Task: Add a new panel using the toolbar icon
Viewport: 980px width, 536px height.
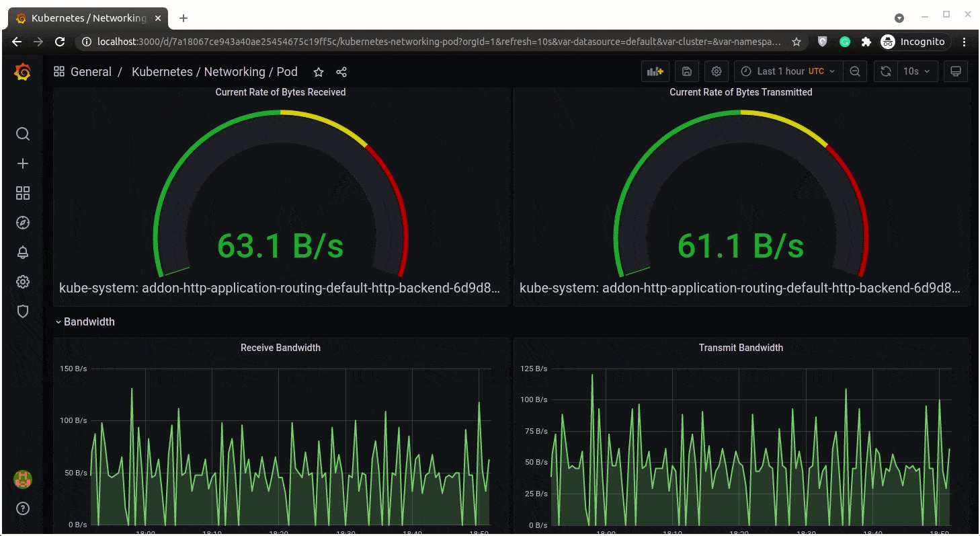Action: 655,71
